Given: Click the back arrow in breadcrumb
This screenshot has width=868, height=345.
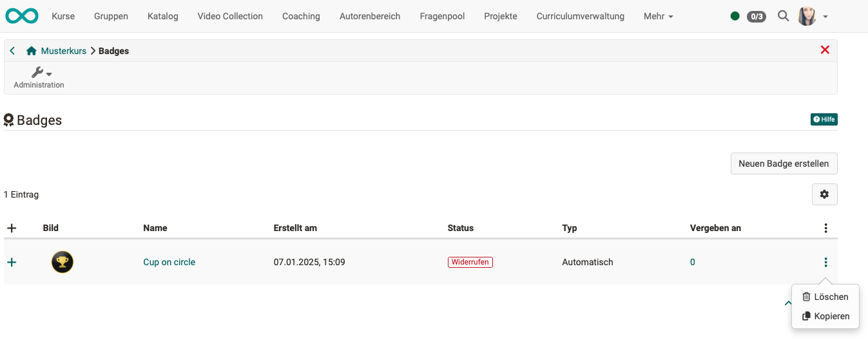Looking at the screenshot, I should click(x=12, y=51).
